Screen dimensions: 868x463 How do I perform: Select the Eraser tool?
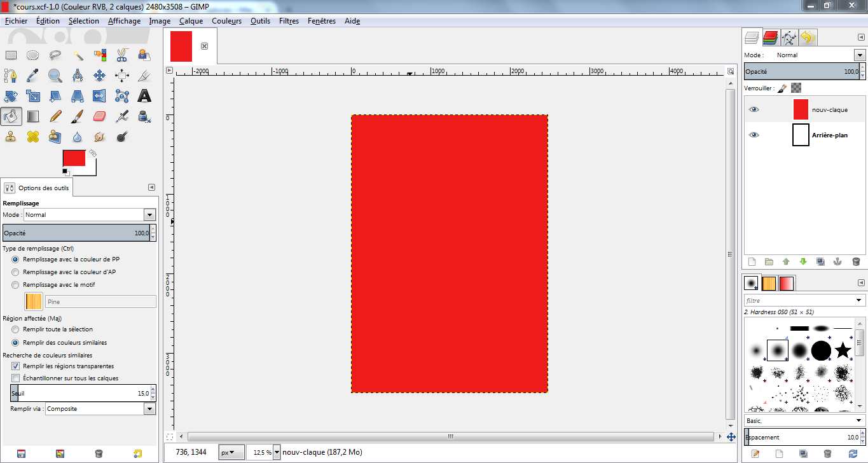[99, 116]
